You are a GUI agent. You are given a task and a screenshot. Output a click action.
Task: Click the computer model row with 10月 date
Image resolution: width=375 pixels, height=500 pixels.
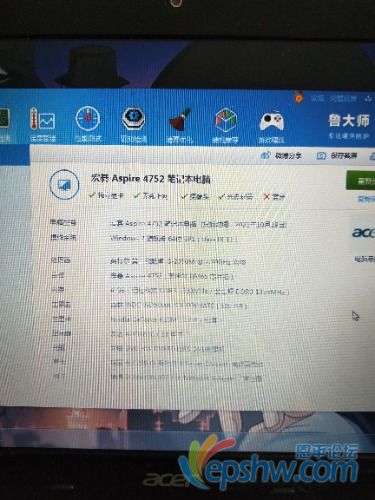[x=198, y=224]
